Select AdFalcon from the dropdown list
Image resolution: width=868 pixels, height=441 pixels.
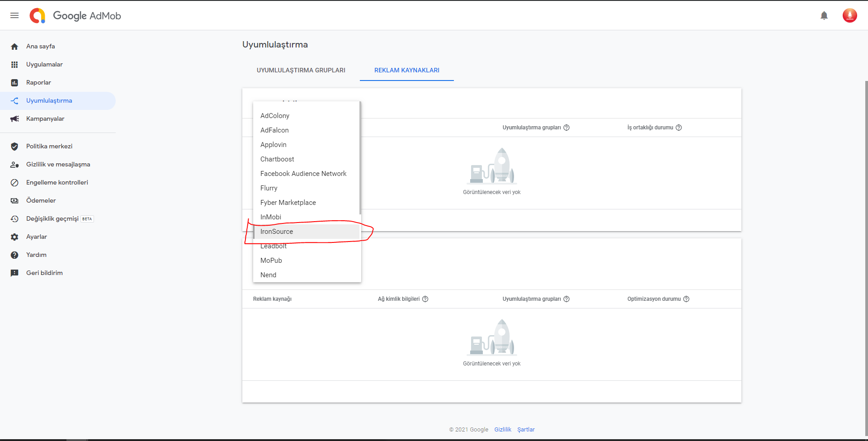(307, 130)
